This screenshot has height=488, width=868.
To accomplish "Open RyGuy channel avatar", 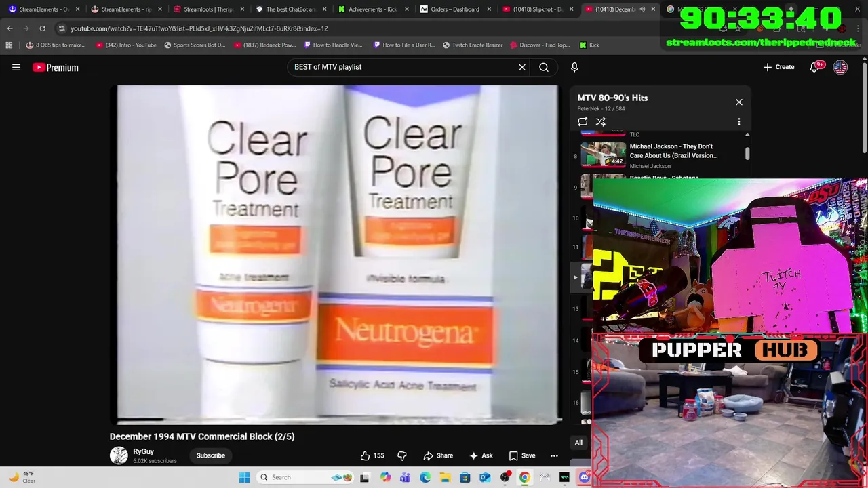I will point(119,455).
